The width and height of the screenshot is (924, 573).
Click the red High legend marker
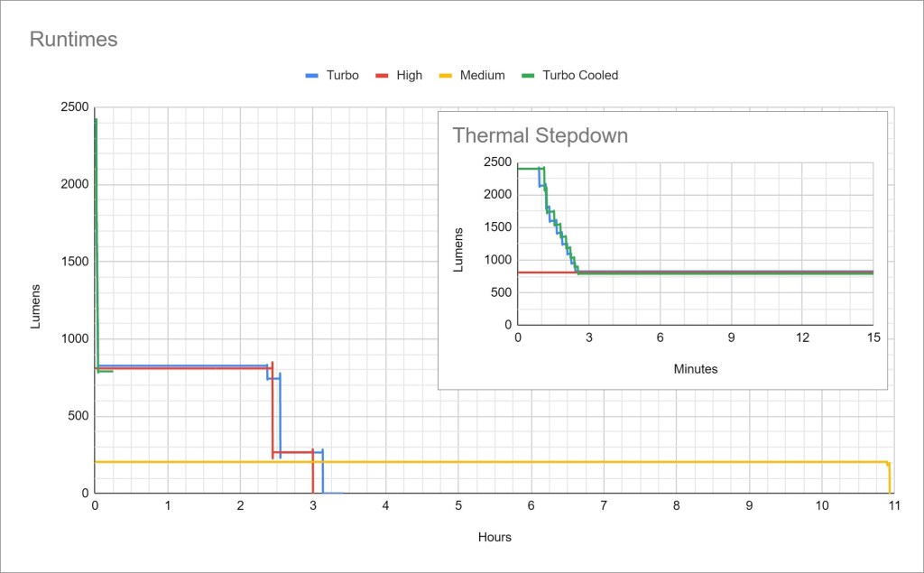point(381,76)
